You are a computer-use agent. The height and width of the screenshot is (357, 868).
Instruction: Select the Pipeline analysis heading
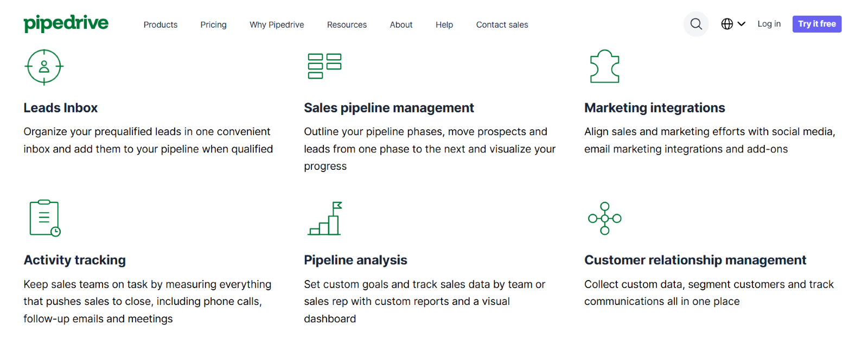[355, 260]
